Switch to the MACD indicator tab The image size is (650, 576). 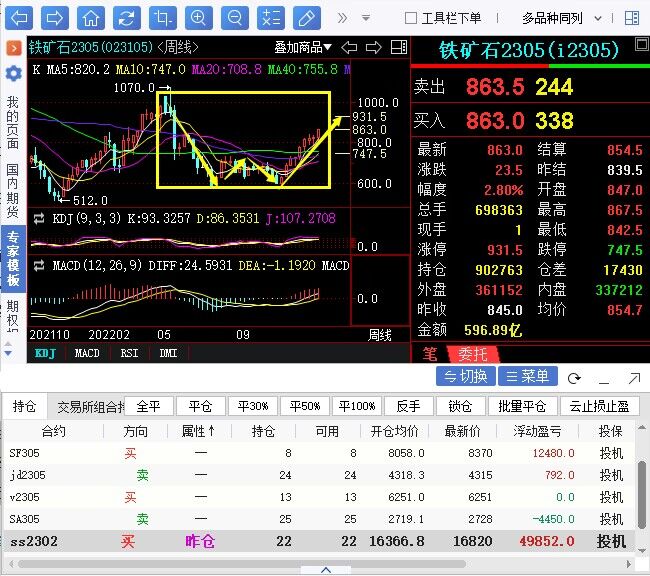[x=87, y=353]
